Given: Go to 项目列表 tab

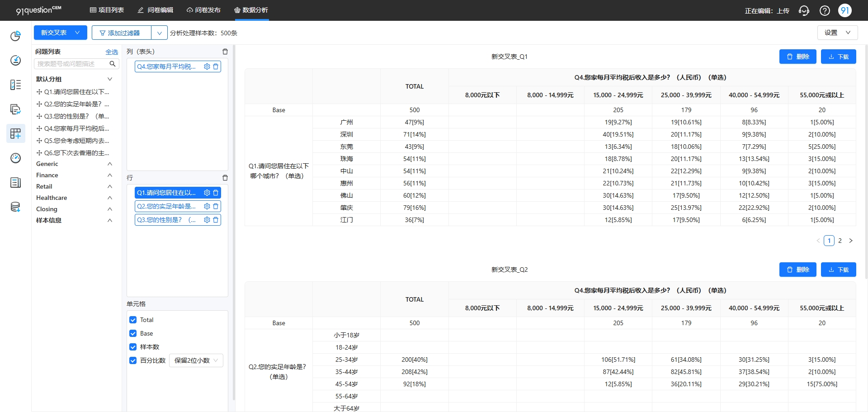Looking at the screenshot, I should click(x=107, y=10).
